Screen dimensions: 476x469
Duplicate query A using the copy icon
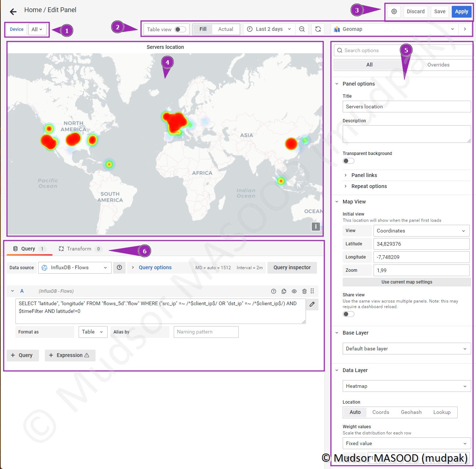click(x=284, y=291)
